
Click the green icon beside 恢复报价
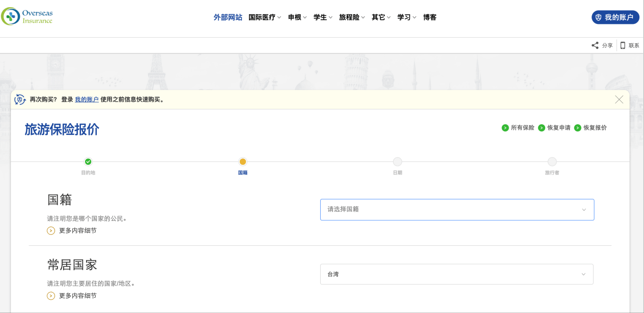coord(577,128)
